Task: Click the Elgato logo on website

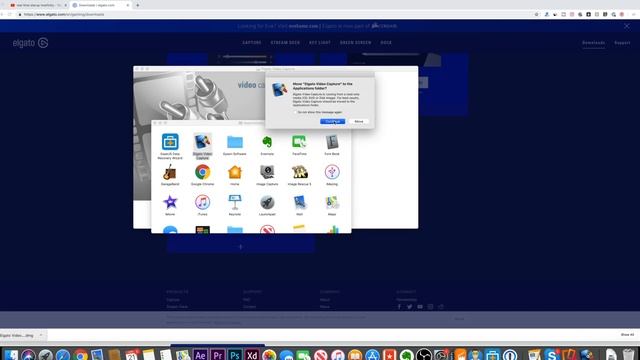Action: tap(30, 42)
